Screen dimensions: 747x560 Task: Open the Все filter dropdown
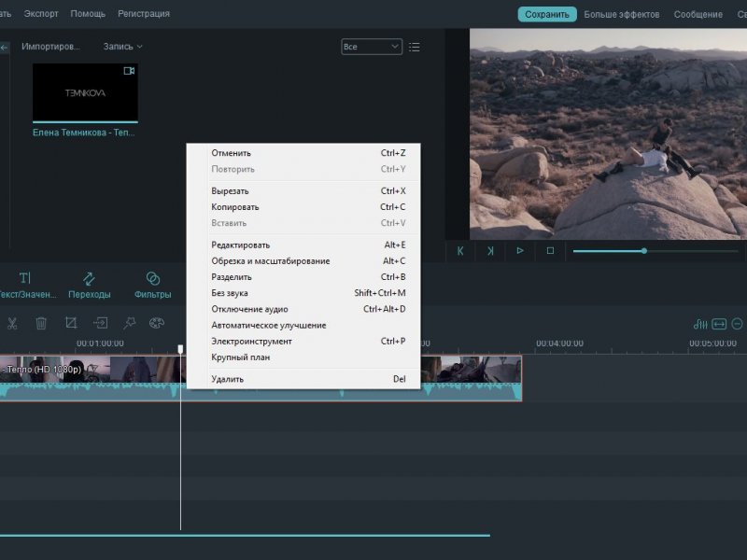[x=372, y=47]
